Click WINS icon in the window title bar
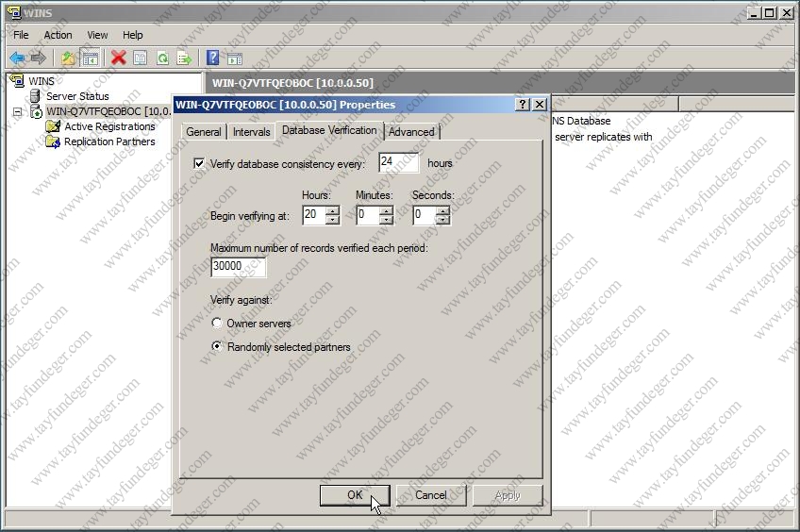800x532 pixels. [14, 12]
